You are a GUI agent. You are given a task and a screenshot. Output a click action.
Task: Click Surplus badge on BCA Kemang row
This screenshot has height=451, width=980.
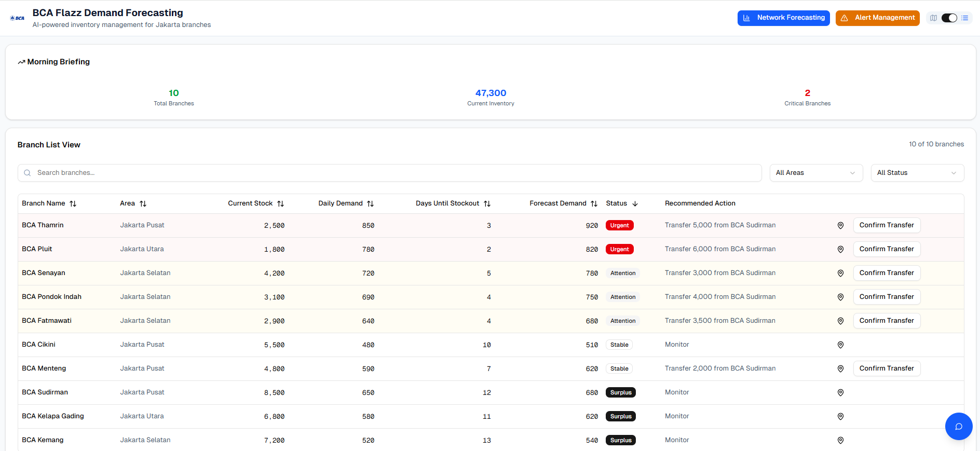tap(621, 440)
